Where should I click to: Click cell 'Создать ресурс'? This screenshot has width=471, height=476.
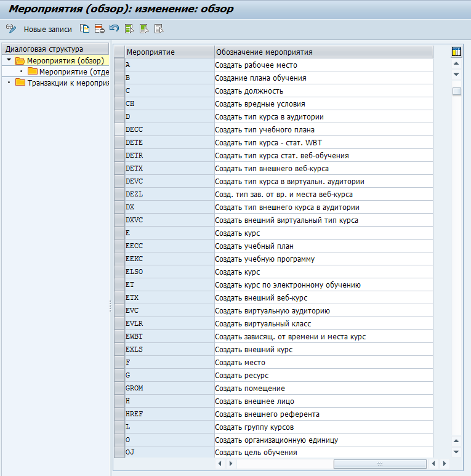pos(323,376)
